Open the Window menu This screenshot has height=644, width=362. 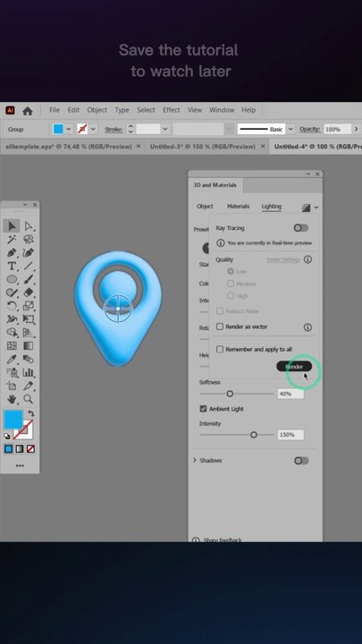click(x=222, y=110)
